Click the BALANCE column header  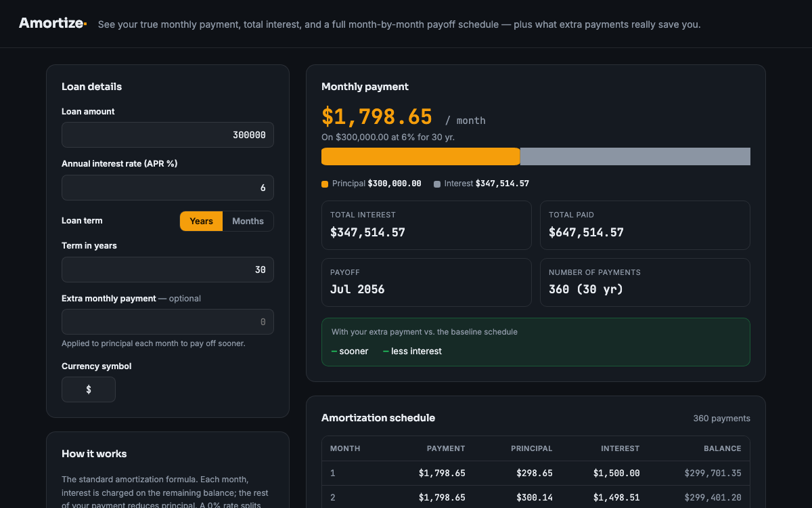pyautogui.click(x=722, y=448)
